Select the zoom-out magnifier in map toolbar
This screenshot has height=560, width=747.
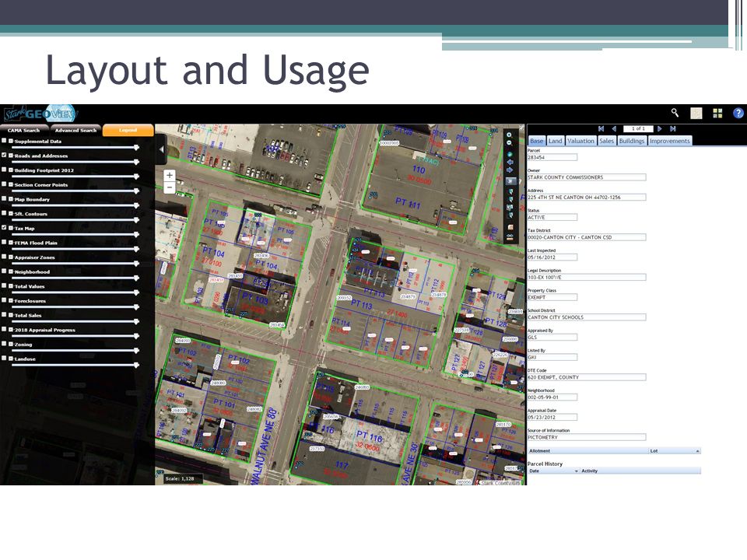click(x=509, y=143)
